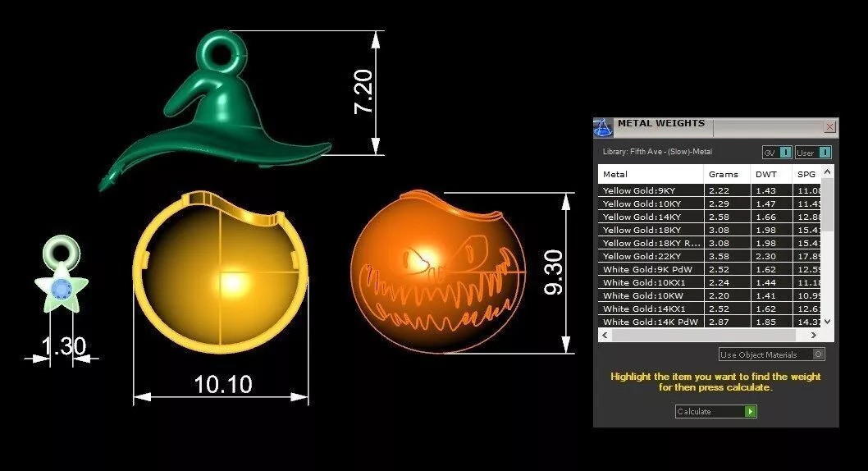This screenshot has height=471, width=868.
Task: Sort by the Grams column header
Action: pyautogui.click(x=727, y=174)
